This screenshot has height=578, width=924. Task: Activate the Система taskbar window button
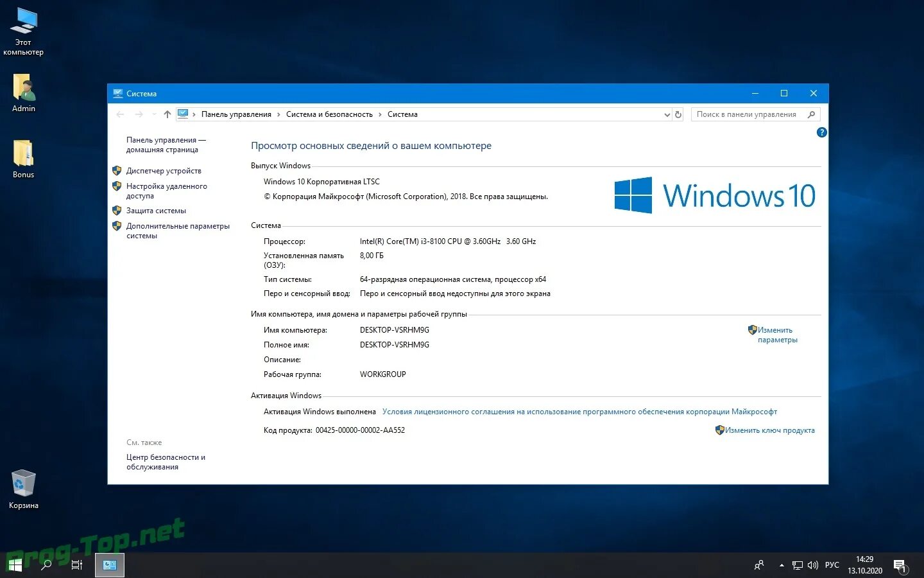click(110, 565)
